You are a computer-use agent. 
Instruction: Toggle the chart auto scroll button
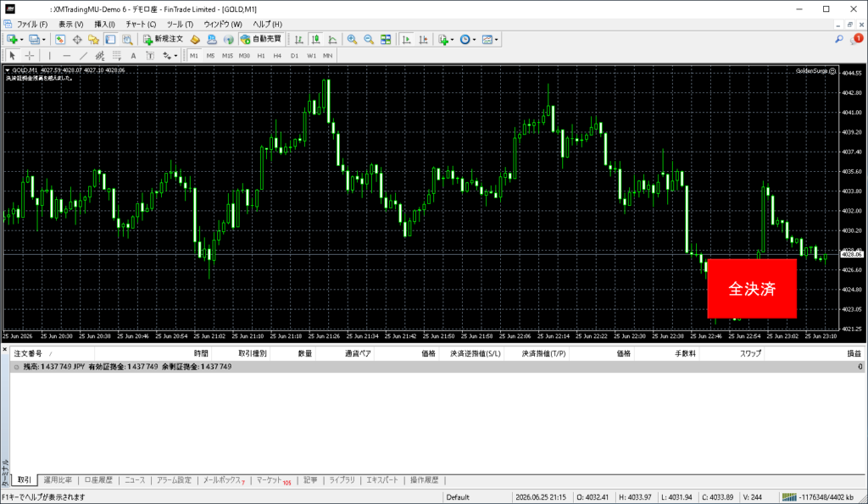[x=406, y=39]
